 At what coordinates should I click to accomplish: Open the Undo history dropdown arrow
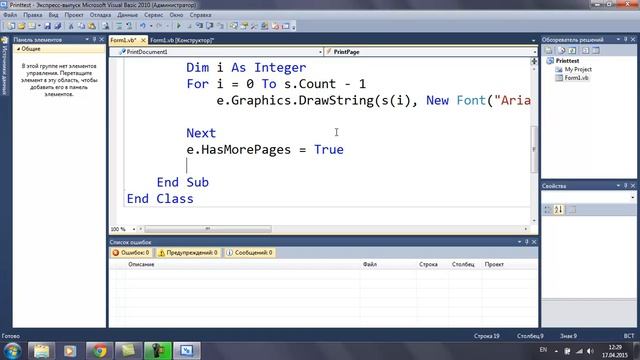[151, 26]
